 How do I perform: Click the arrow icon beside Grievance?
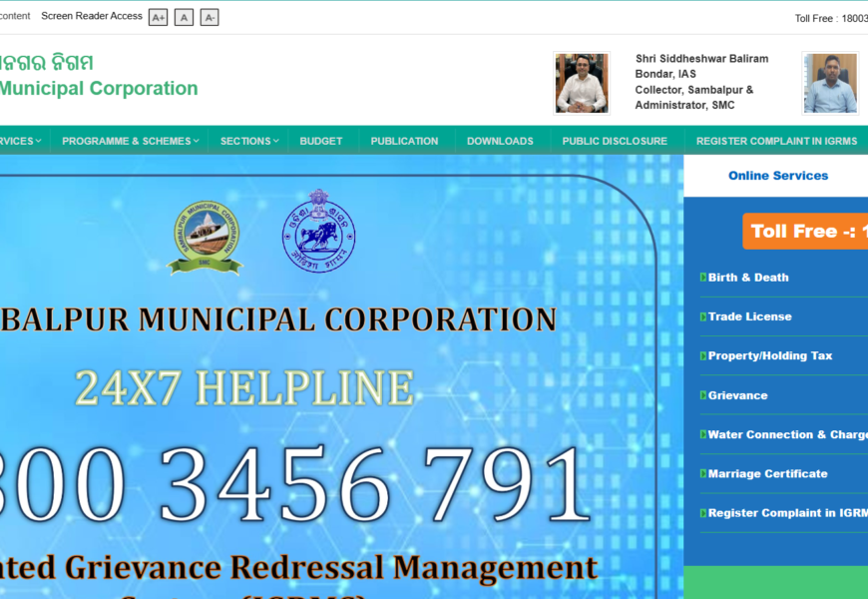coord(703,395)
